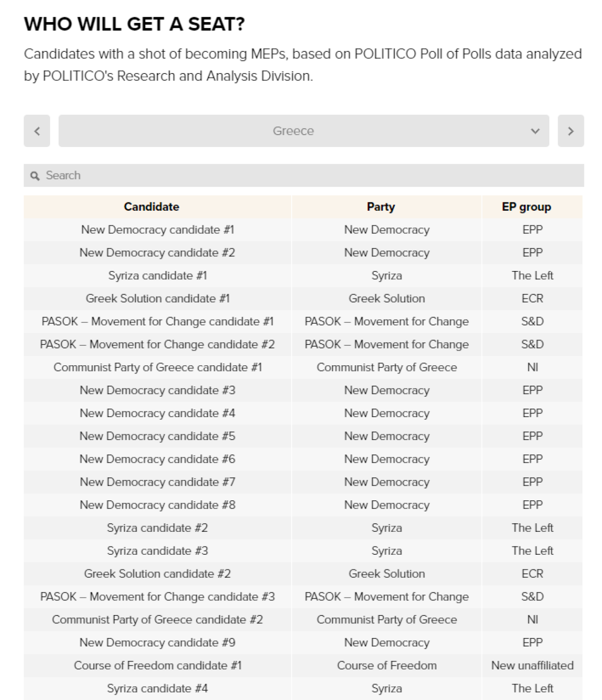Click the search magnifier icon
602x700 pixels.
[35, 176]
